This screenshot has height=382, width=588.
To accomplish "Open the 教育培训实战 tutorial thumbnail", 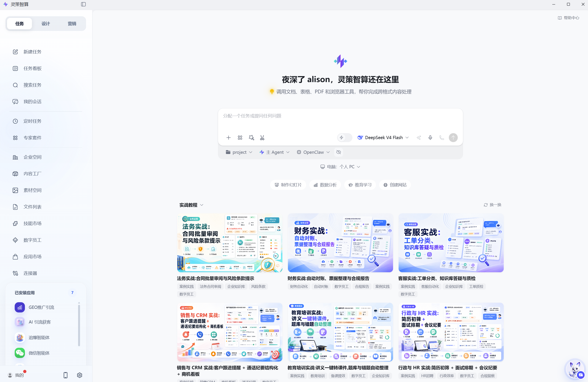I will 340,332.
